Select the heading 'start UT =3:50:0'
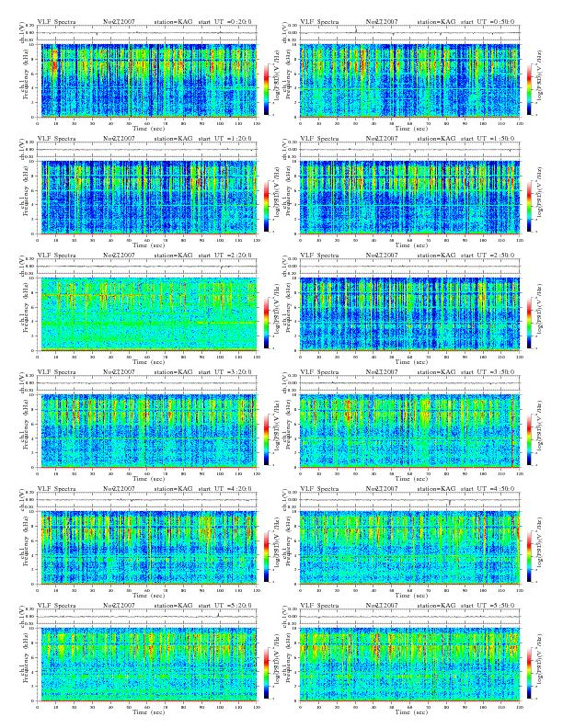Screen dimensions: 563x728 [x=488, y=372]
